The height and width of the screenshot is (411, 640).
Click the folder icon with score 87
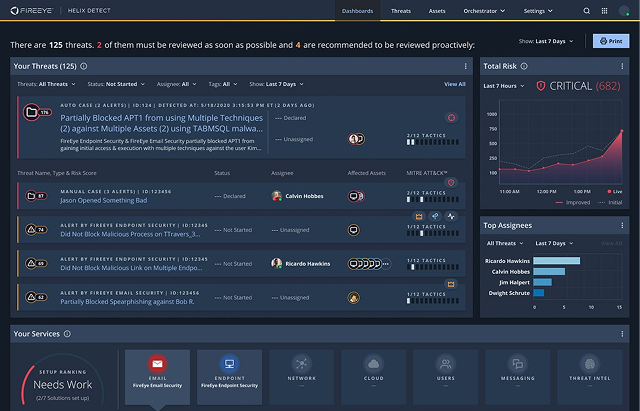[x=31, y=196]
